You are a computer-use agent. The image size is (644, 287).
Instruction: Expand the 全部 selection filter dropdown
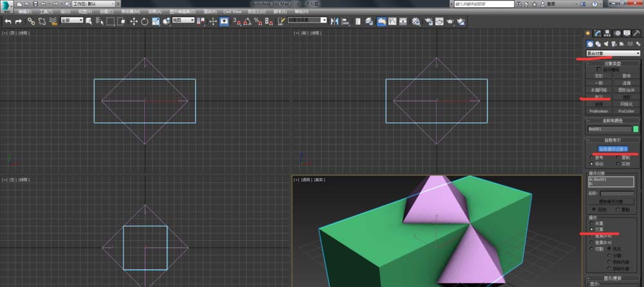(72, 21)
